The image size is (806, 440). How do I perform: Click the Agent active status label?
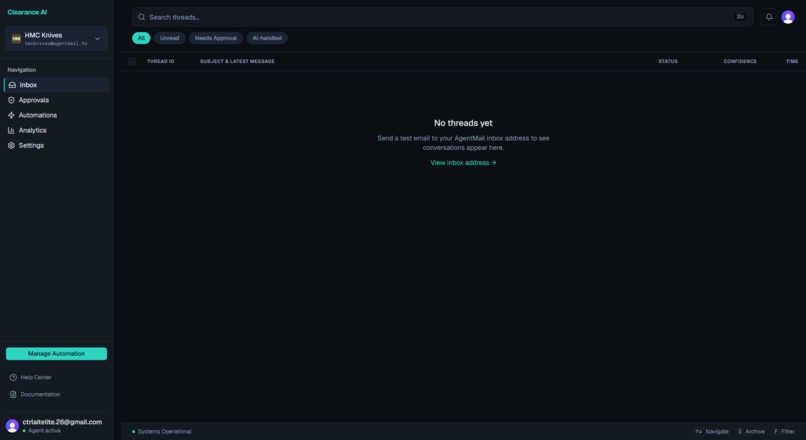[x=44, y=431]
